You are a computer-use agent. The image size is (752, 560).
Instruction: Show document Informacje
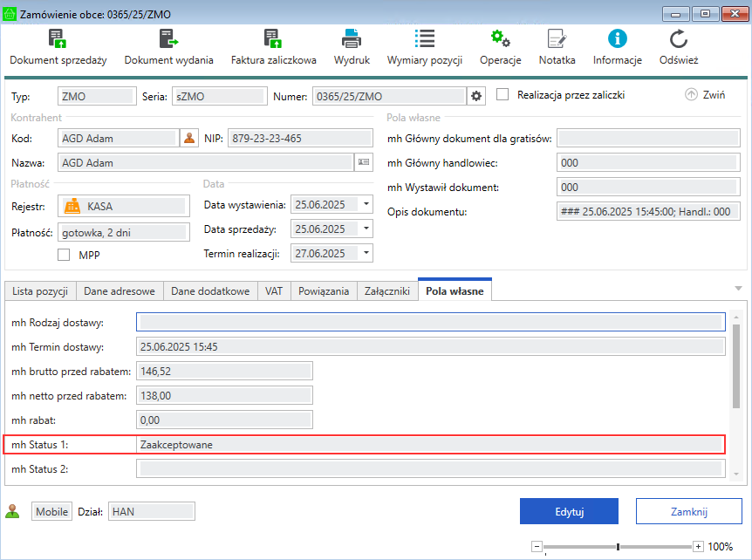click(618, 39)
